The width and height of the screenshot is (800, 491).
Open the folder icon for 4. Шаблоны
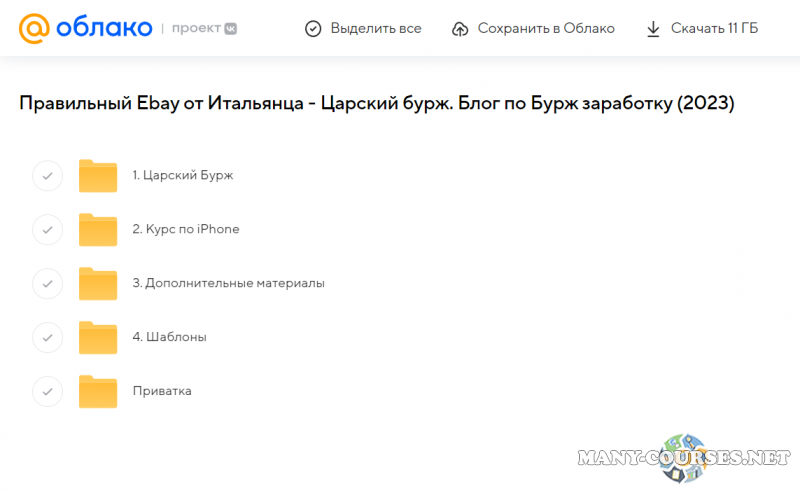pyautogui.click(x=98, y=338)
